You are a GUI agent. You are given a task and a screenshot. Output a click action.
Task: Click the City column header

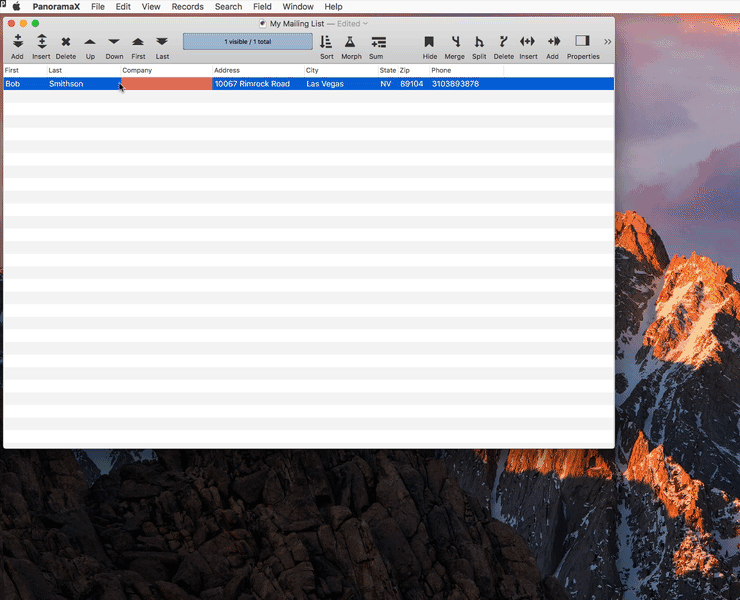pos(341,70)
